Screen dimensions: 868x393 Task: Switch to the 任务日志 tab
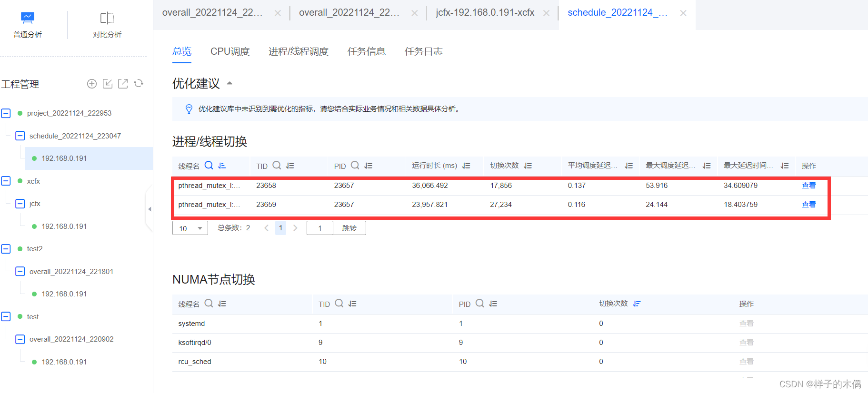[424, 51]
